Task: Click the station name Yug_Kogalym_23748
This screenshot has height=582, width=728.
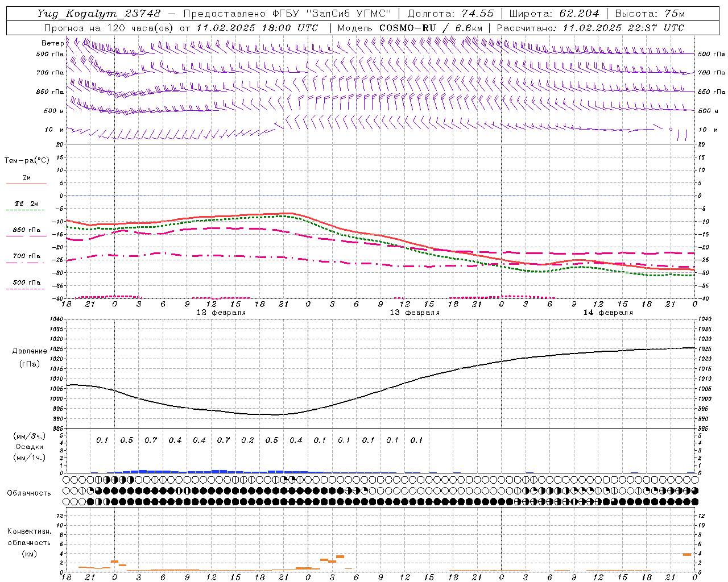Action: (x=99, y=14)
